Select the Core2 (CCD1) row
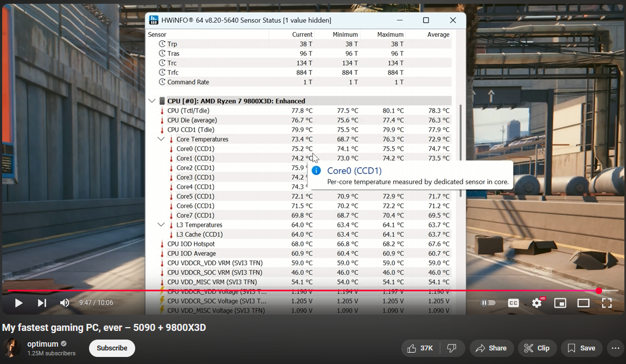Image resolution: width=626 pixels, height=364 pixels. pyautogui.click(x=299, y=168)
